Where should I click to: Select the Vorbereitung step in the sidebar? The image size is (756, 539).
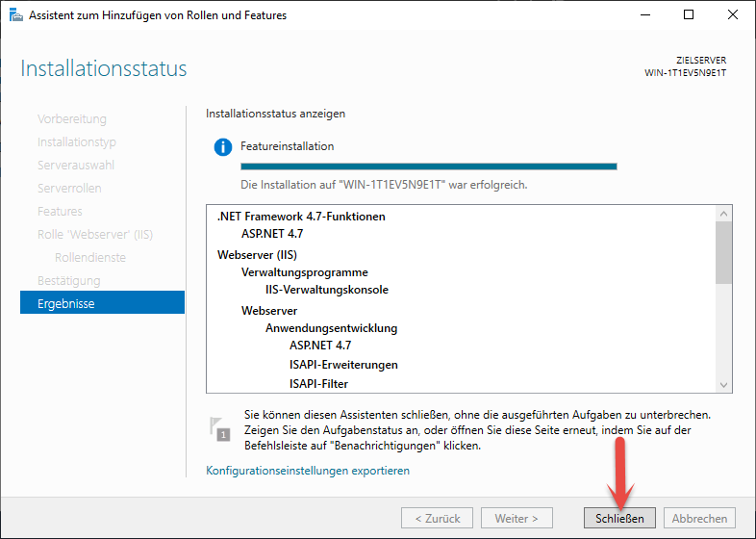tap(72, 119)
